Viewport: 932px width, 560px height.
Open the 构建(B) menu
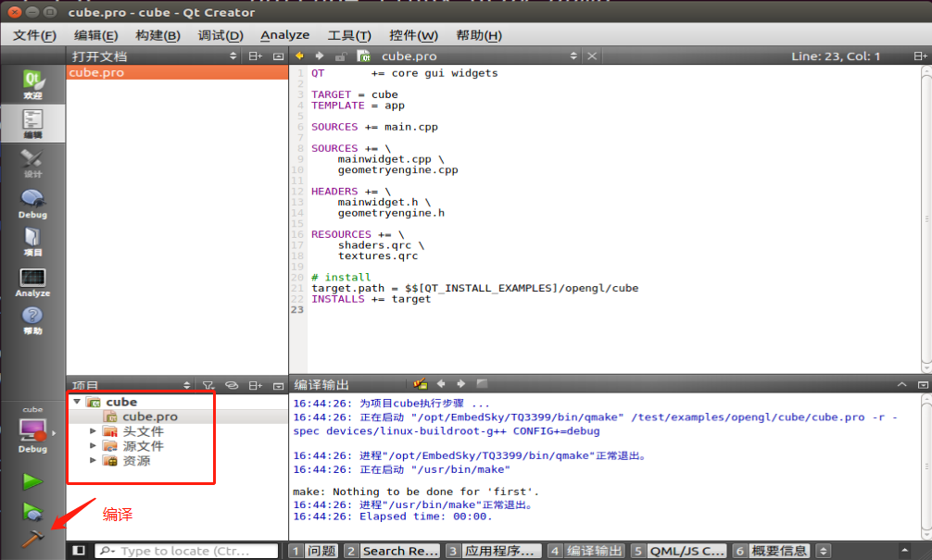click(157, 35)
